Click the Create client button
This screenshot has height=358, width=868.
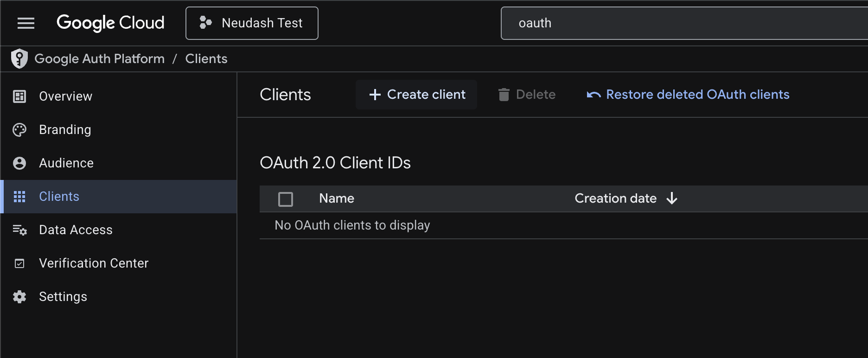416,95
